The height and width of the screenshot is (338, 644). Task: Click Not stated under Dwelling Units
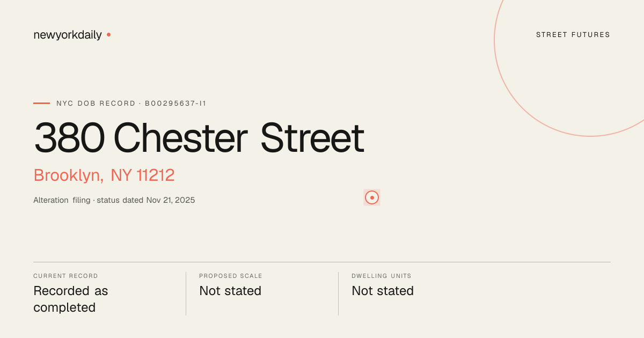coord(383,291)
